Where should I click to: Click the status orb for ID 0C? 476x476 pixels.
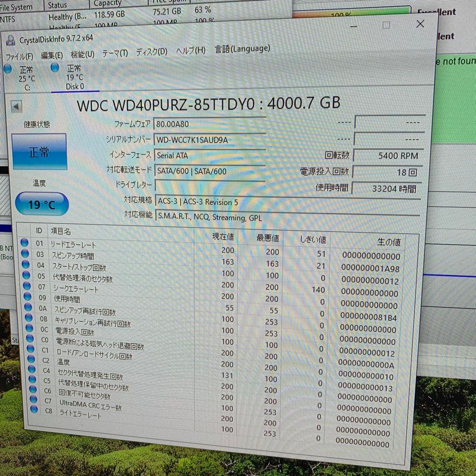pos(30,328)
